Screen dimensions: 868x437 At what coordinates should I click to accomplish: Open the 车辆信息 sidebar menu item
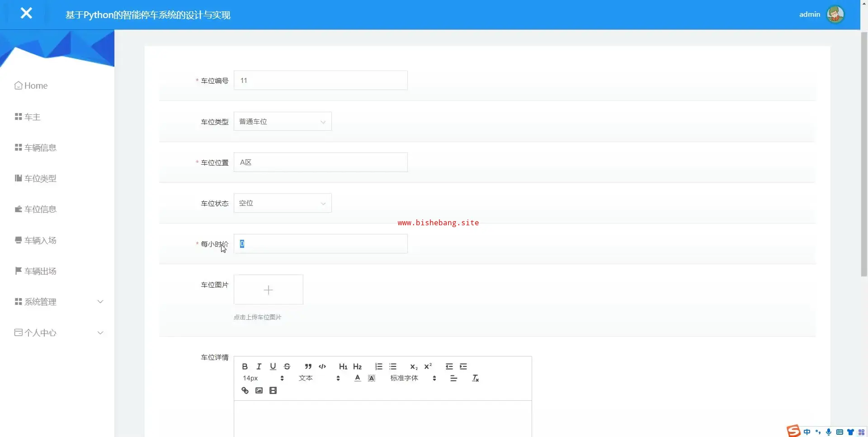point(36,147)
